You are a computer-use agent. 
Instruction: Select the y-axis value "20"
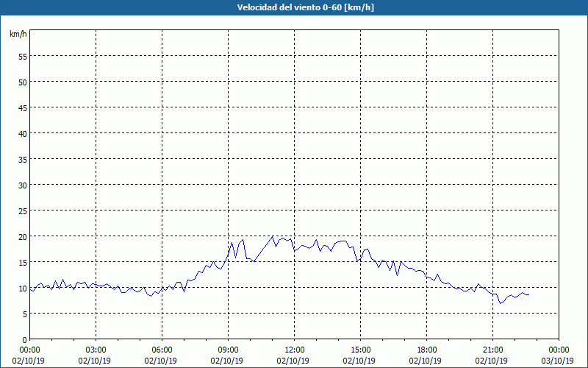point(23,236)
